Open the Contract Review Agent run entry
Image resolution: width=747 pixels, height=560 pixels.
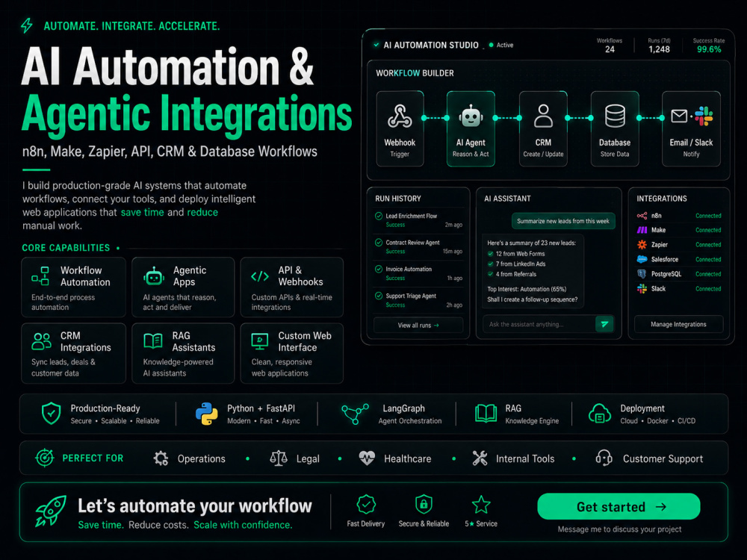pyautogui.click(x=418, y=246)
